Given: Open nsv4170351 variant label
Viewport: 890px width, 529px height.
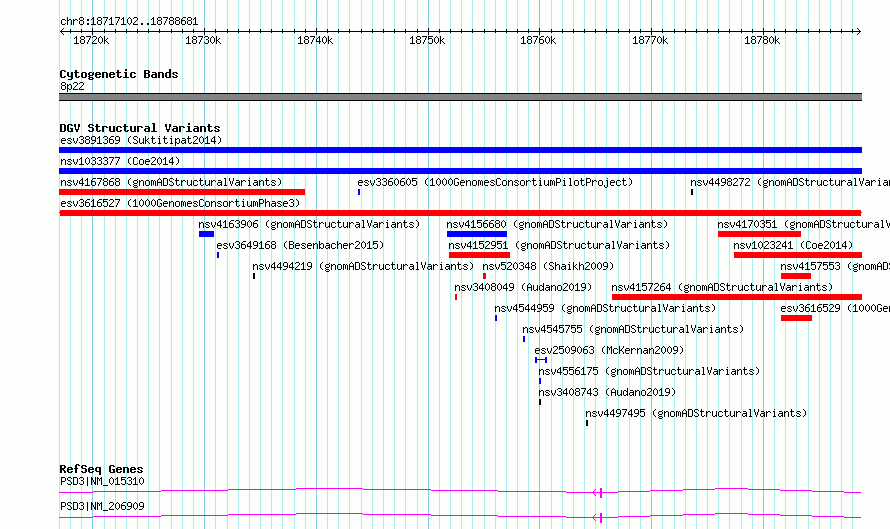Looking at the screenshot, I should (803, 224).
